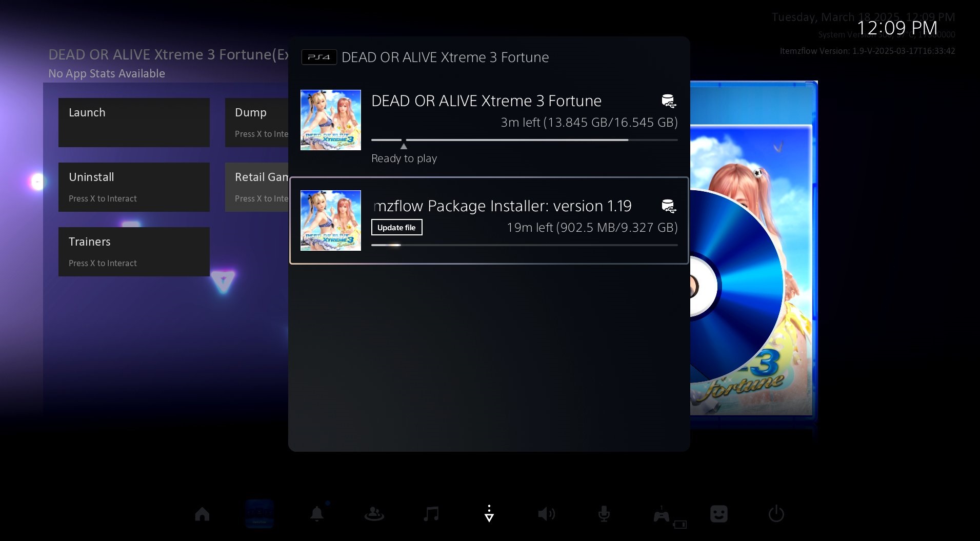This screenshot has height=541, width=980.
Task: Open the Profile smiley face icon
Action: [719, 514]
